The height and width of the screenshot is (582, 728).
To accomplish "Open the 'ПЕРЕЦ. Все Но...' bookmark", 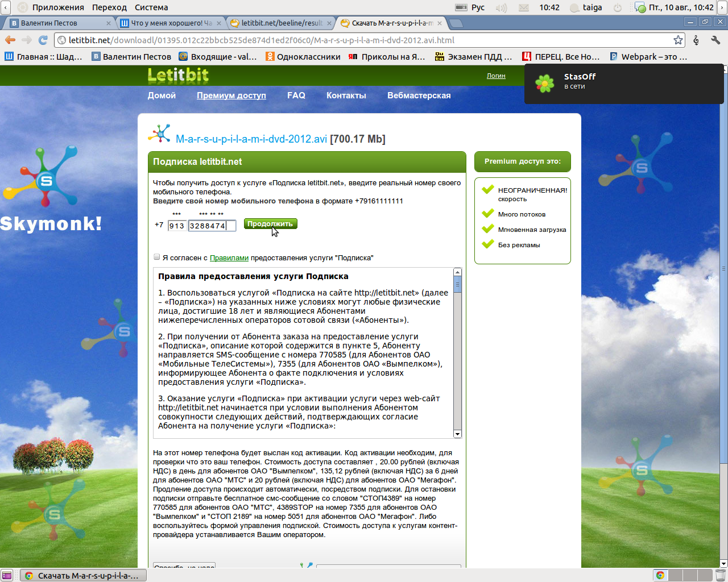I will (561, 57).
